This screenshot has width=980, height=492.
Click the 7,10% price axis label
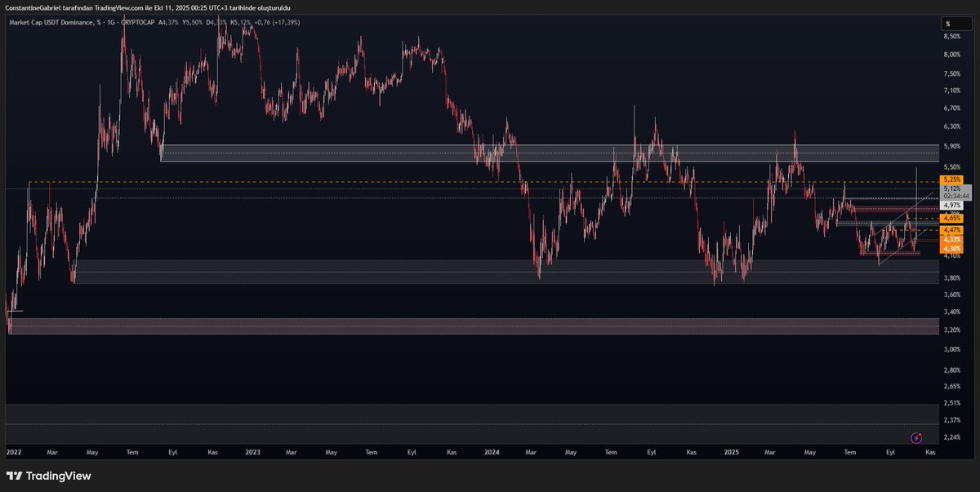tap(952, 90)
